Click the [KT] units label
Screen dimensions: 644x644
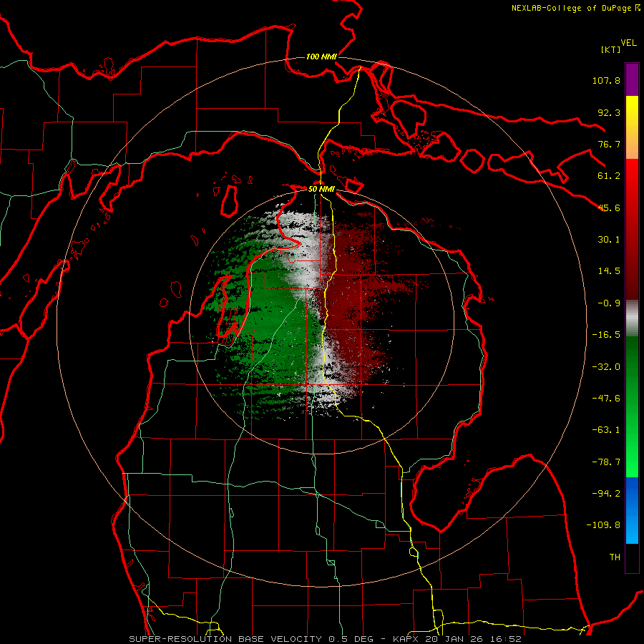[611, 49]
